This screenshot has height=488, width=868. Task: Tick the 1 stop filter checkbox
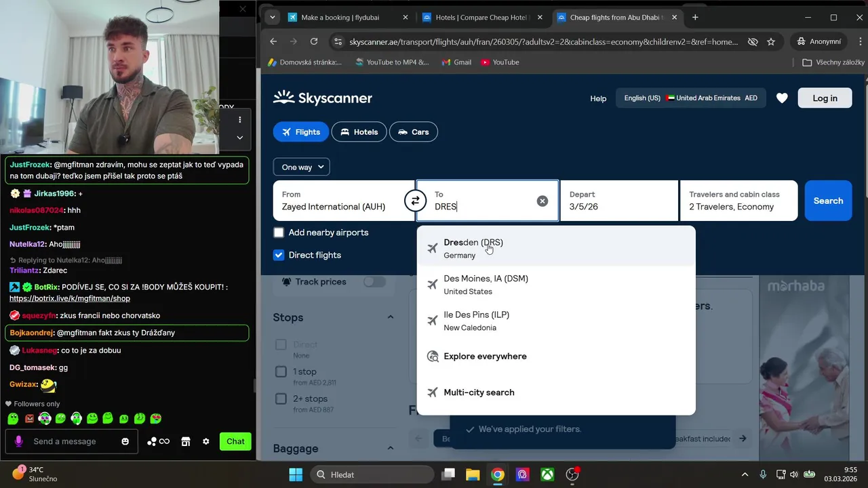click(x=281, y=371)
